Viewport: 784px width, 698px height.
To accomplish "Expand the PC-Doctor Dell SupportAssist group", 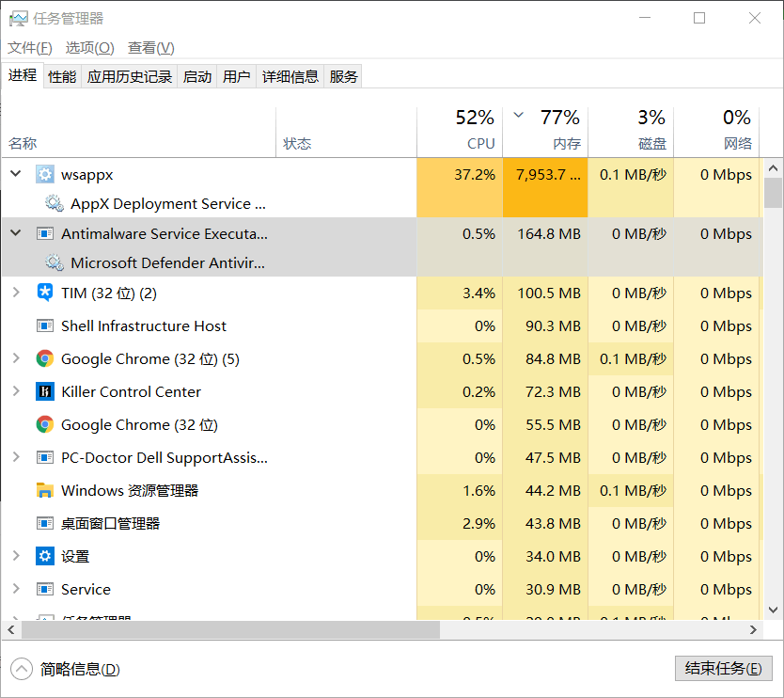I will pos(16,457).
